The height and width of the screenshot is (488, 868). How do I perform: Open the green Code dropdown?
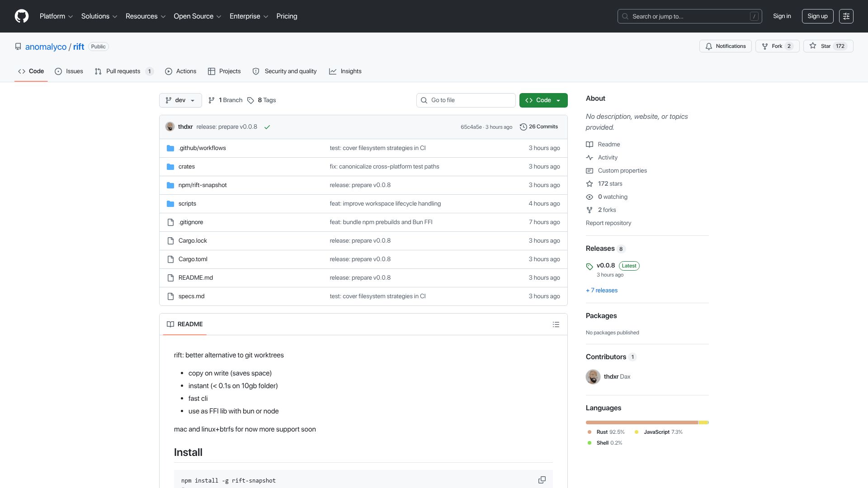point(543,100)
